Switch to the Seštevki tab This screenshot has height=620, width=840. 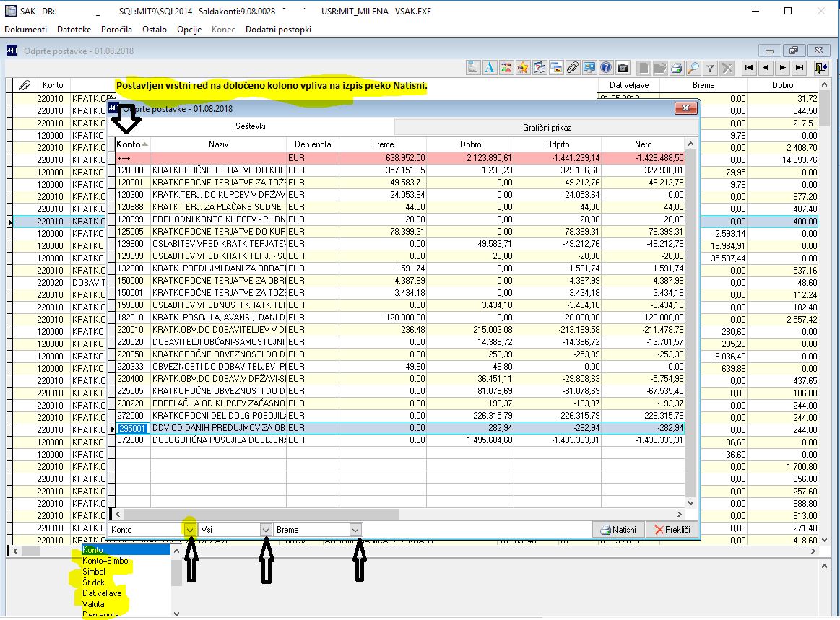point(251,126)
